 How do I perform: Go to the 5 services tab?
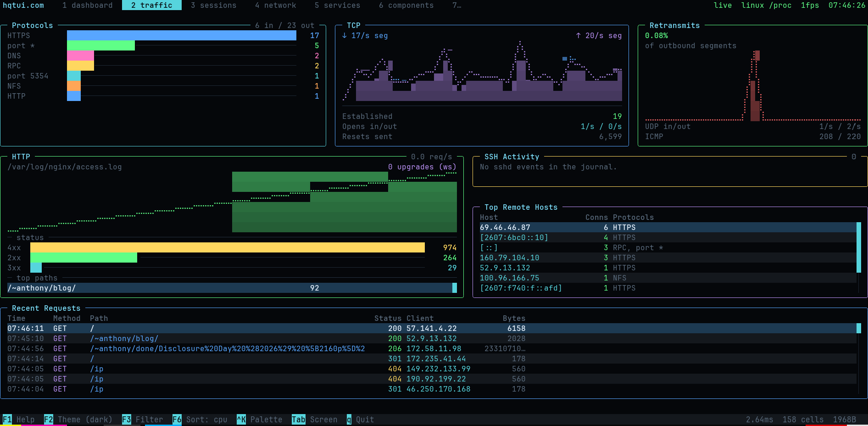click(x=337, y=5)
